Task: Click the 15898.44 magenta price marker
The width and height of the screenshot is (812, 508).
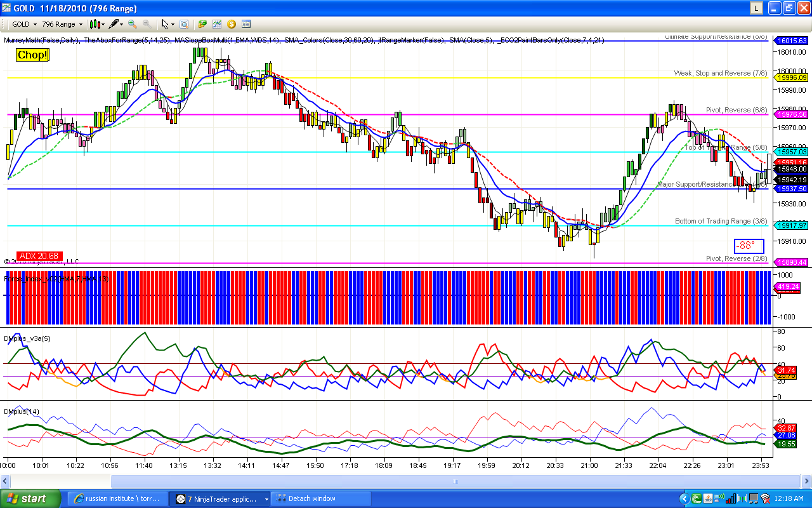Action: (x=790, y=262)
